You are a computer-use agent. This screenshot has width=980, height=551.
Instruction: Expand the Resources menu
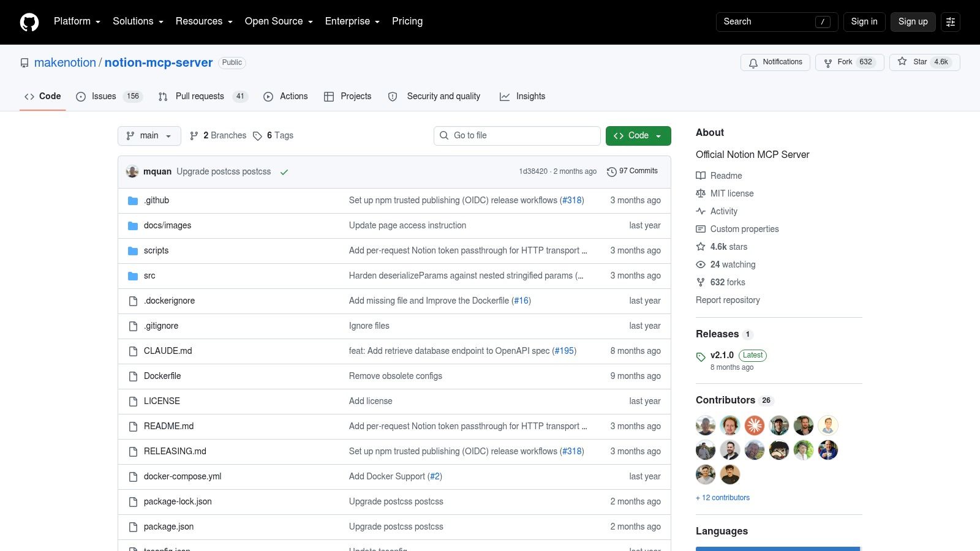click(x=204, y=21)
